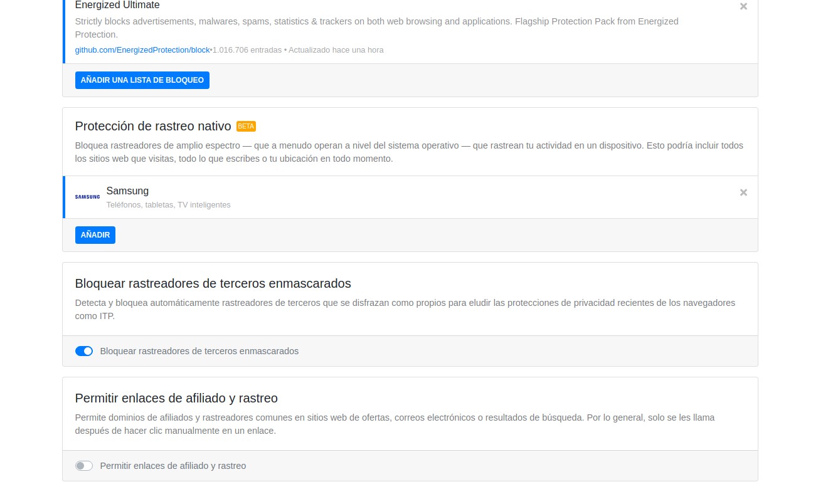Open the github.com/EnergizedProtection/block link
This screenshot has width=823, height=504.
(142, 50)
